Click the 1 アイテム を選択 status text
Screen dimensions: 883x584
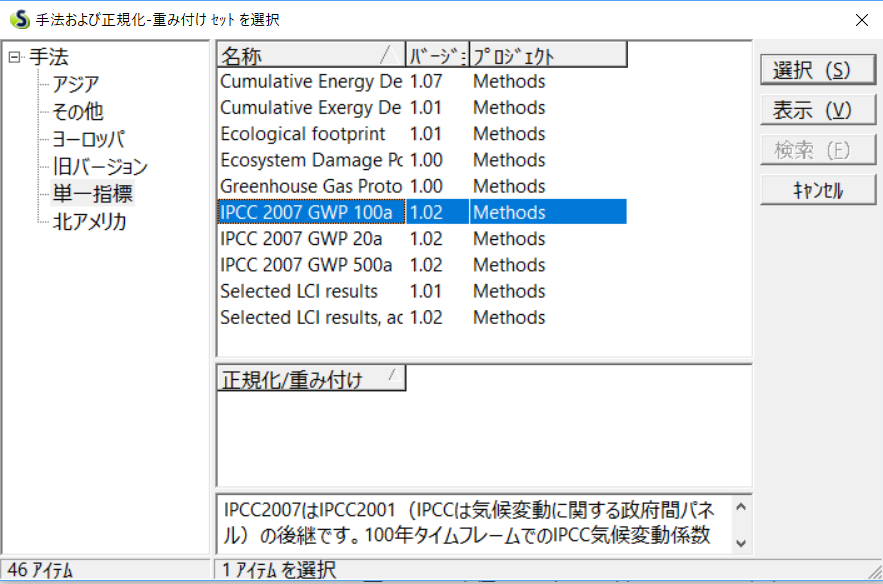(x=279, y=570)
